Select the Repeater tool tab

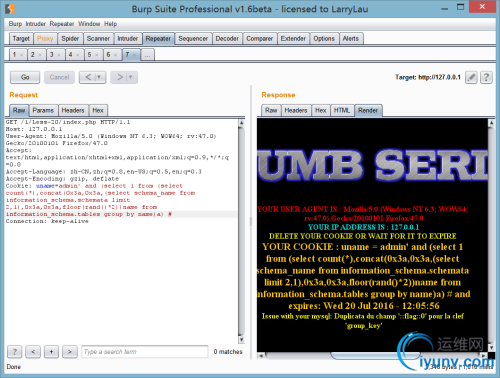pos(158,39)
